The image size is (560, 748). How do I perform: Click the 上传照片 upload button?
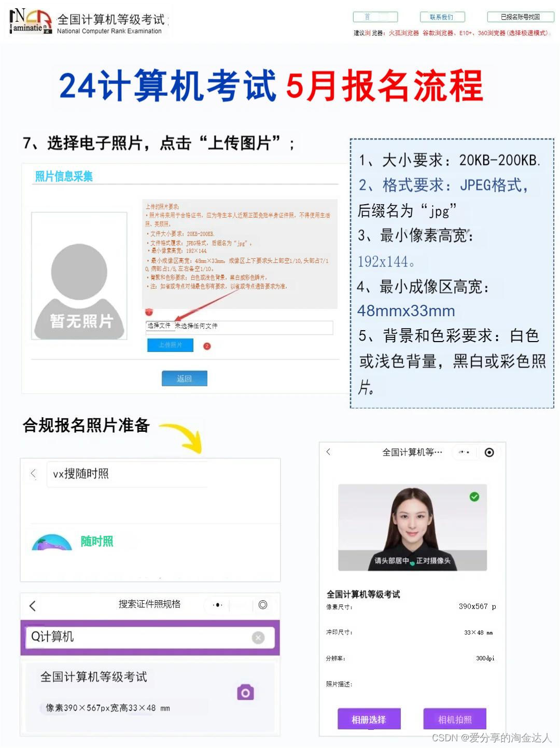click(170, 345)
